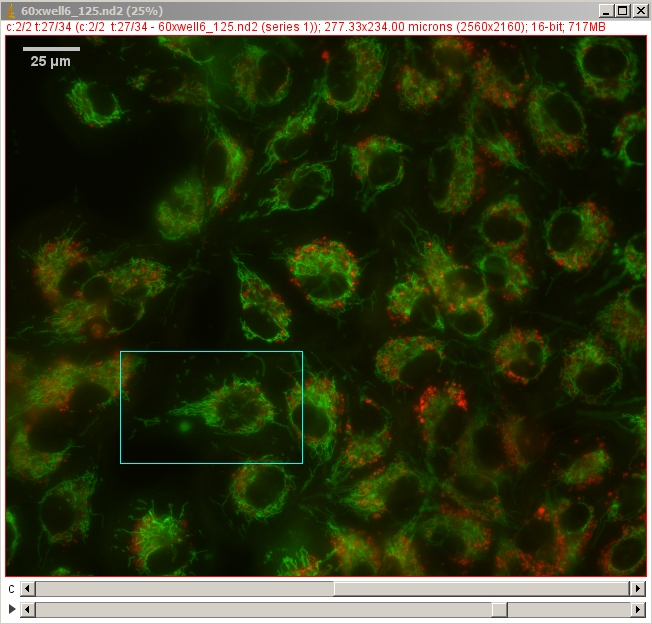The height and width of the screenshot is (624, 652).
Task: Advance one frame with time slider right arrow
Action: (638, 609)
